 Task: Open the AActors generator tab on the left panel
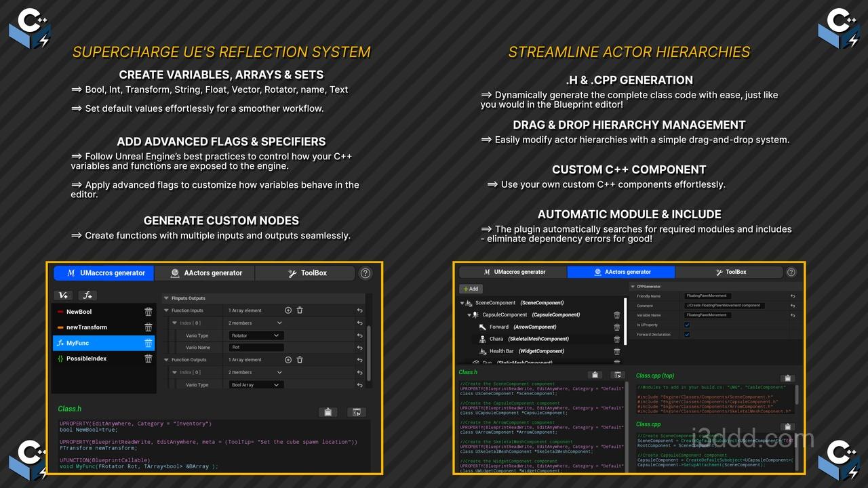[x=205, y=273]
